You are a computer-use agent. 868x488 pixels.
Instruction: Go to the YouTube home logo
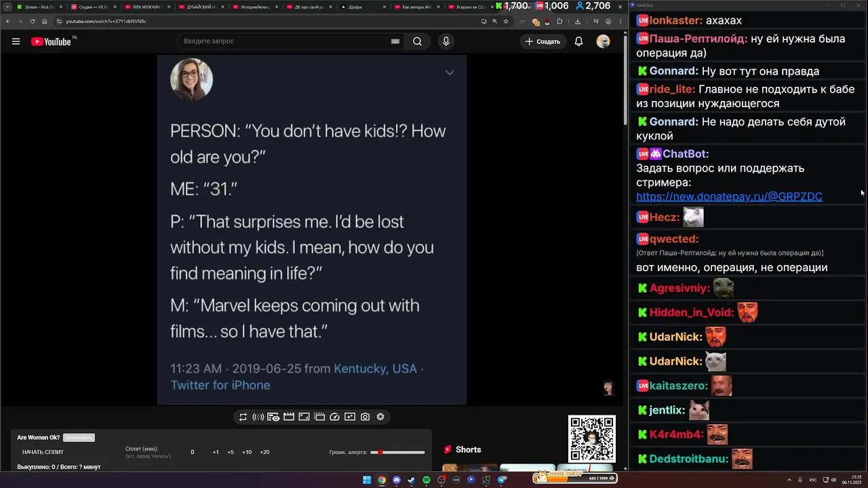[51, 41]
